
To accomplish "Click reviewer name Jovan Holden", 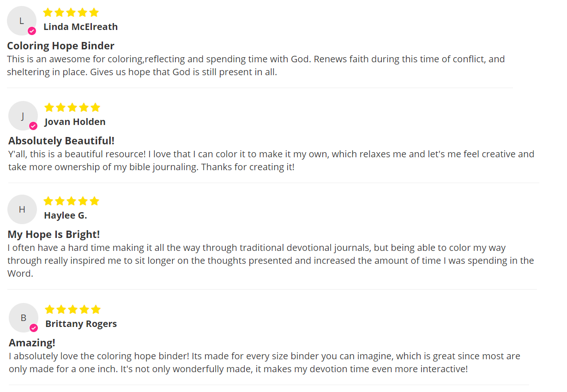I will pos(75,122).
